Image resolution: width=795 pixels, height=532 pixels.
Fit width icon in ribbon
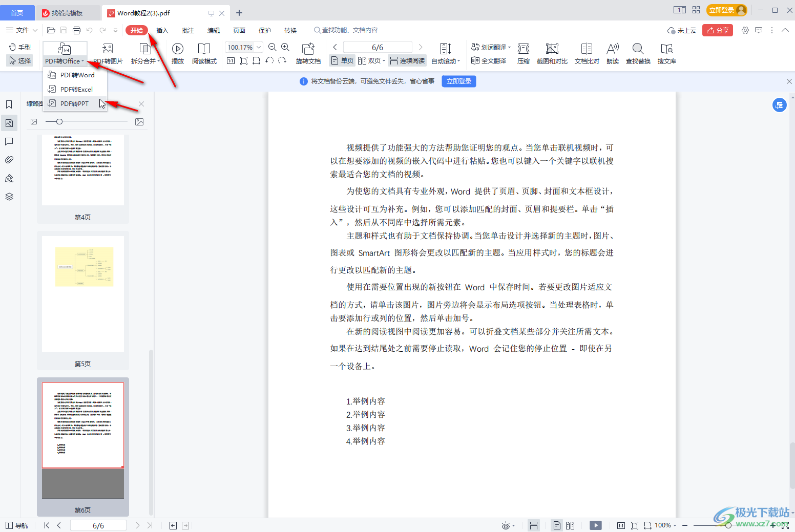pos(256,61)
